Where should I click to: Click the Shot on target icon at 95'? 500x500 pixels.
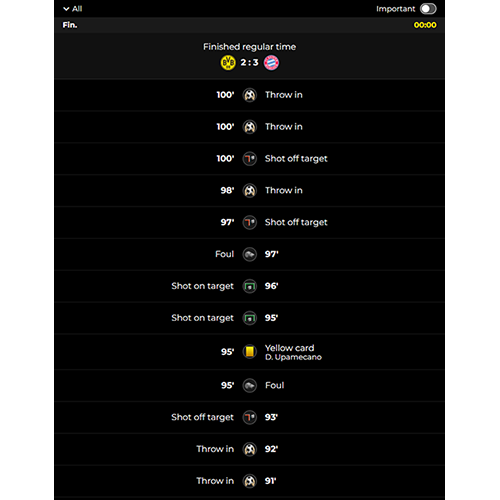250,318
